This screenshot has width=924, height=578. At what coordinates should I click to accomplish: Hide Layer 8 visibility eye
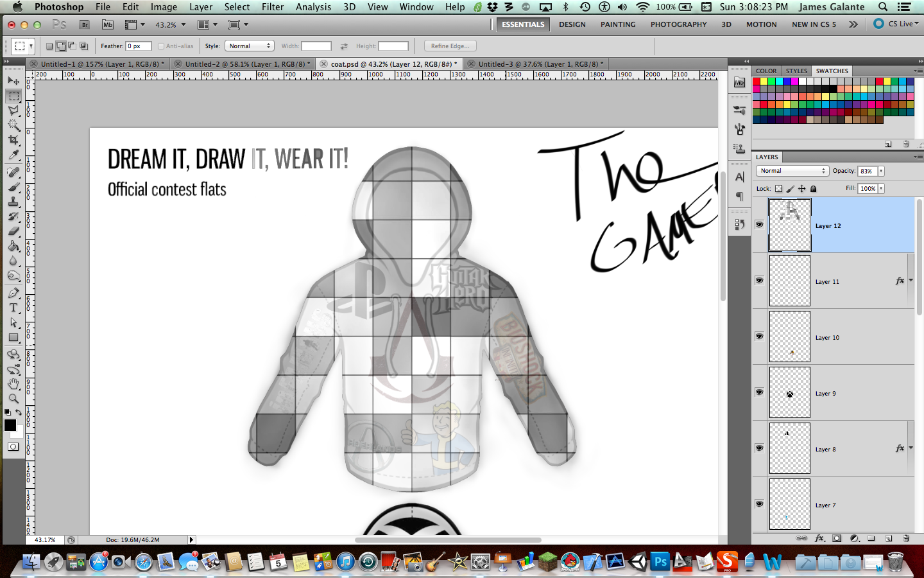coord(759,448)
